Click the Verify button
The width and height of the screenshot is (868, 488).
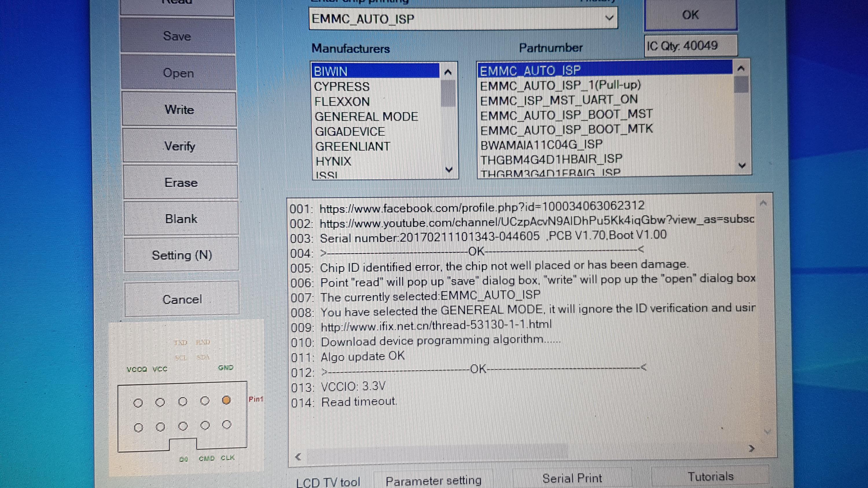(x=180, y=146)
